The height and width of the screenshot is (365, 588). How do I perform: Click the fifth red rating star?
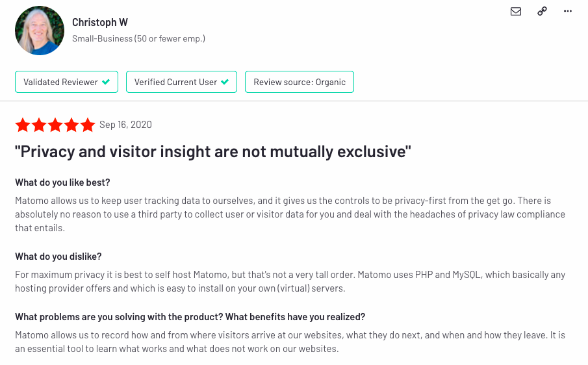click(x=88, y=125)
